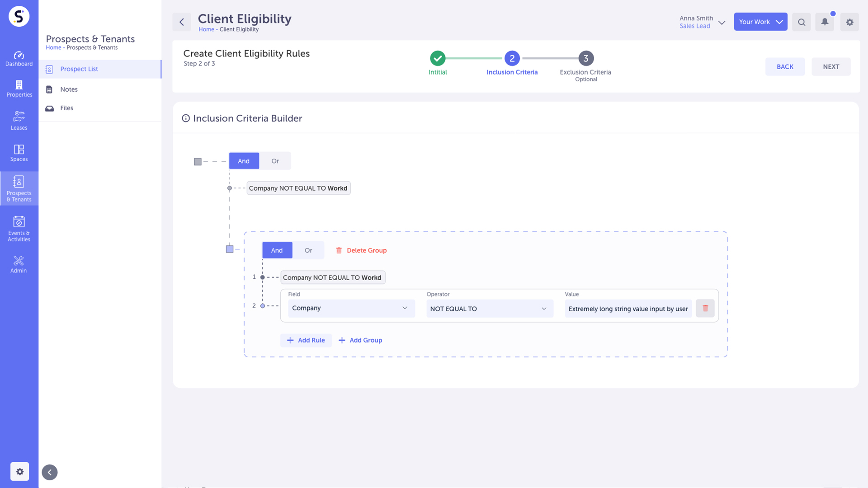Viewport: 868px width, 488px height.
Task: Delete the rule using the trash icon
Action: (705, 308)
